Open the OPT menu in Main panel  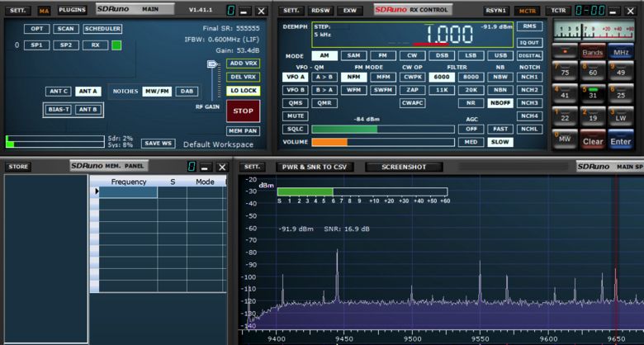[x=37, y=29]
